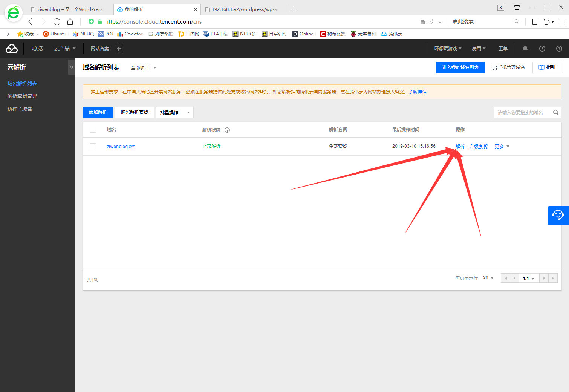This screenshot has height=392, width=569.
Task: Click the lightning speed icon in address bar
Action: pyautogui.click(x=432, y=22)
